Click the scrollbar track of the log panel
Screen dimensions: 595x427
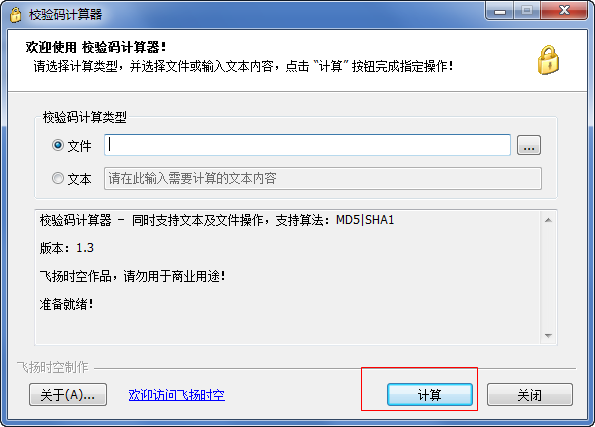(548, 278)
